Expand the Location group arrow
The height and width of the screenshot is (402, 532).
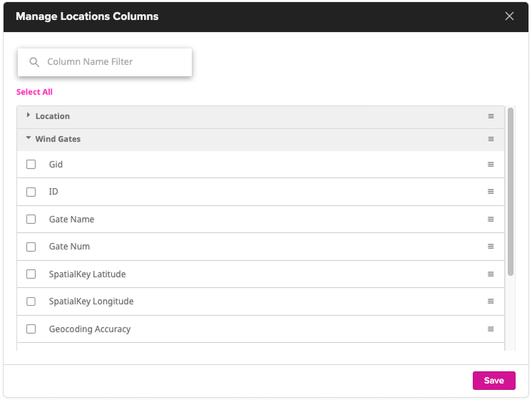coord(29,115)
